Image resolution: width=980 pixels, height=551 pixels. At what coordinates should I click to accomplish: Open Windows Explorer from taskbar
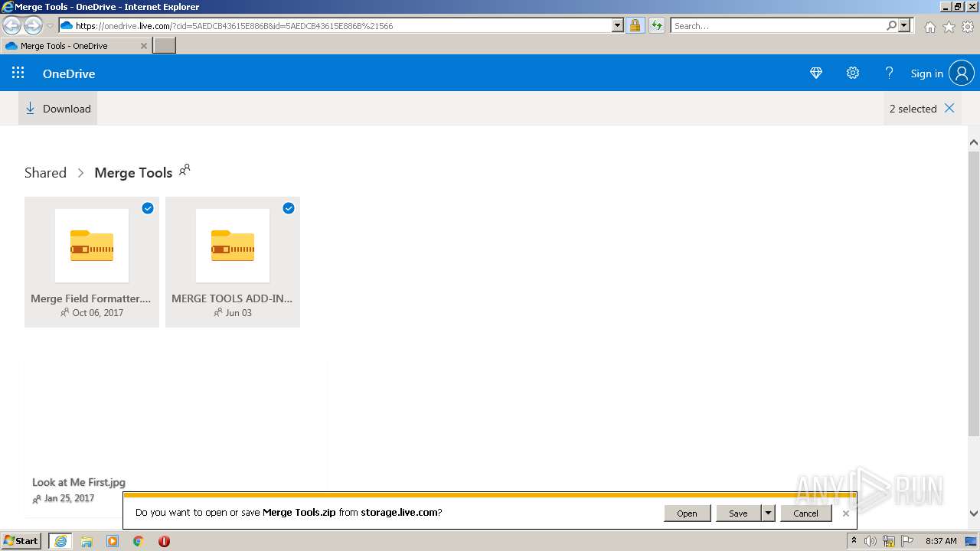click(87, 541)
